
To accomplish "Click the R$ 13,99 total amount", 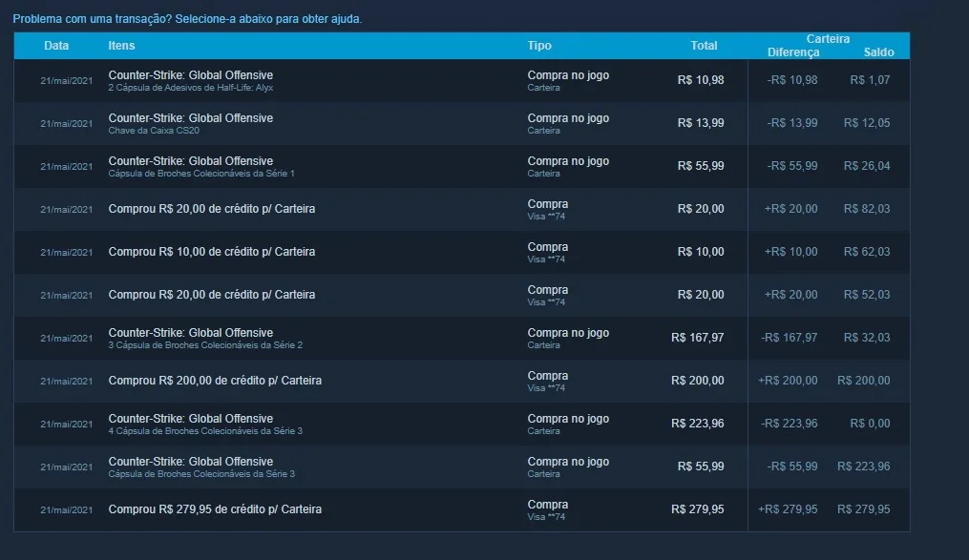I will (701, 123).
